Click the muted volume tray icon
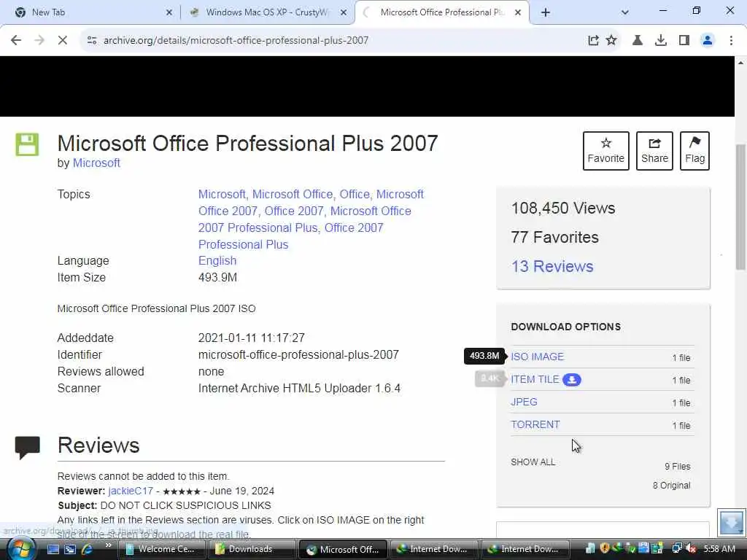Viewport: 747px width, 560px height. point(691,548)
